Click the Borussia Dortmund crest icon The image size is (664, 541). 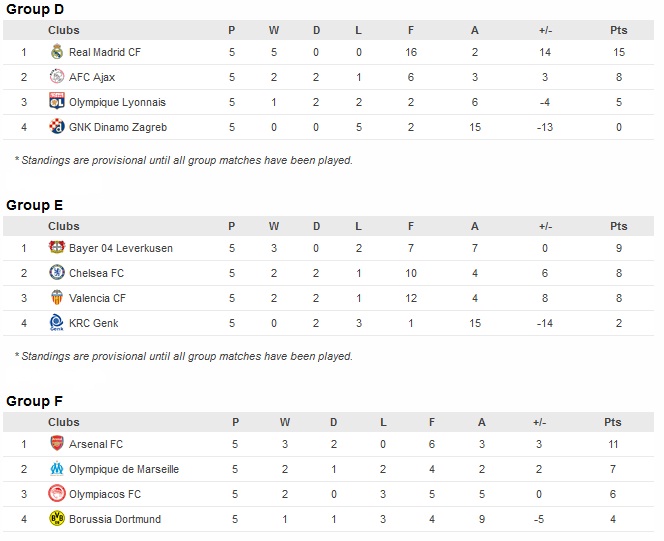pyautogui.click(x=57, y=519)
